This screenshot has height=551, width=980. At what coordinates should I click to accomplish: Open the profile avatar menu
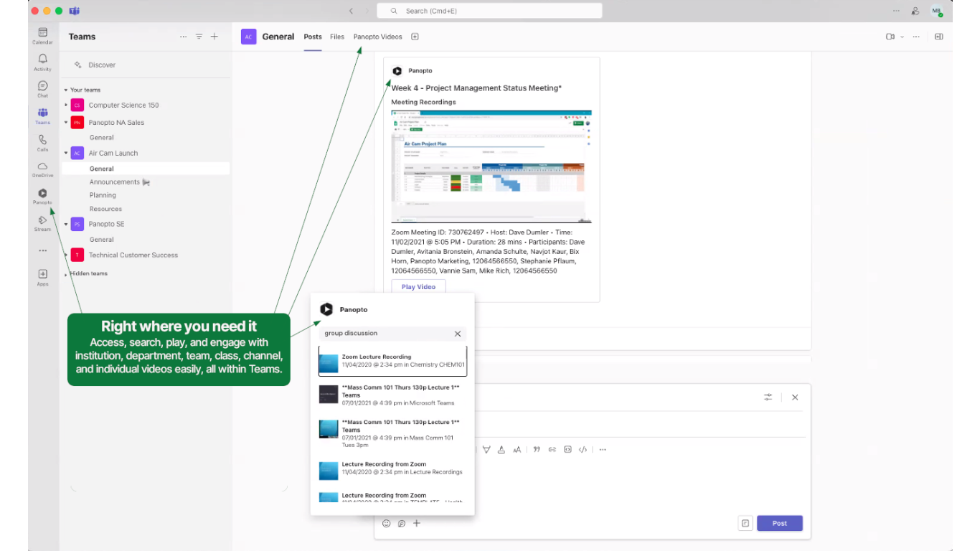[x=936, y=11]
